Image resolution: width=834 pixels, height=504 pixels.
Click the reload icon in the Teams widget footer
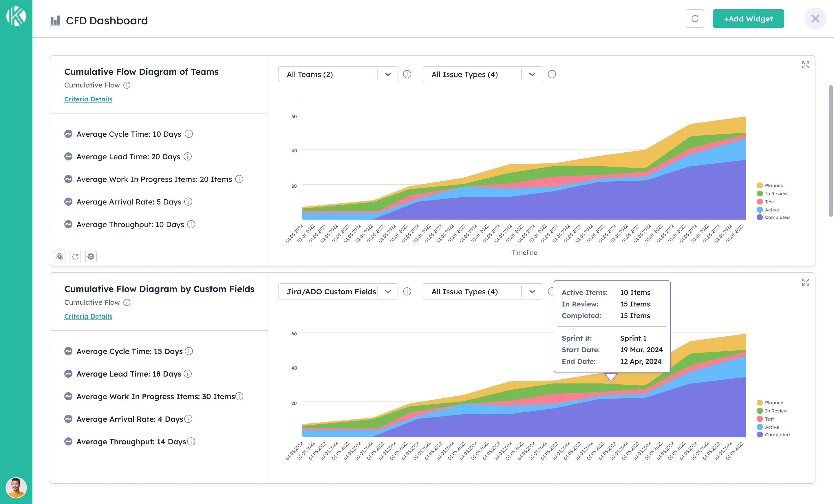[x=75, y=257]
